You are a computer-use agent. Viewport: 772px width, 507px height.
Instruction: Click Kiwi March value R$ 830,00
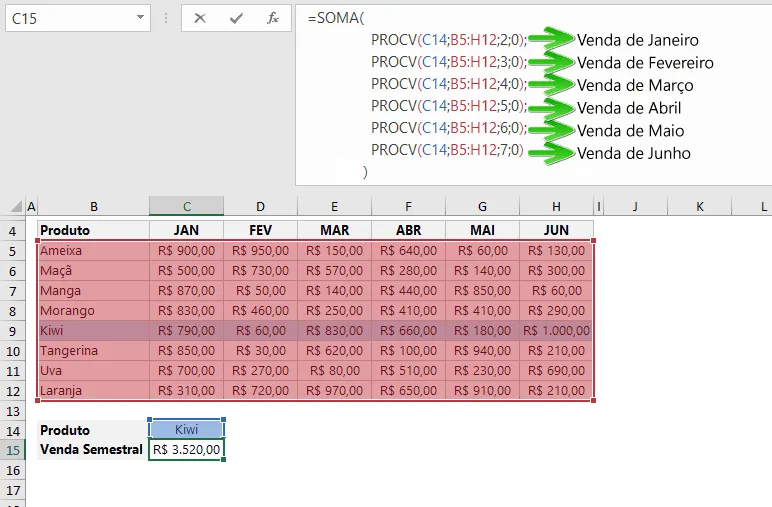tap(334, 331)
